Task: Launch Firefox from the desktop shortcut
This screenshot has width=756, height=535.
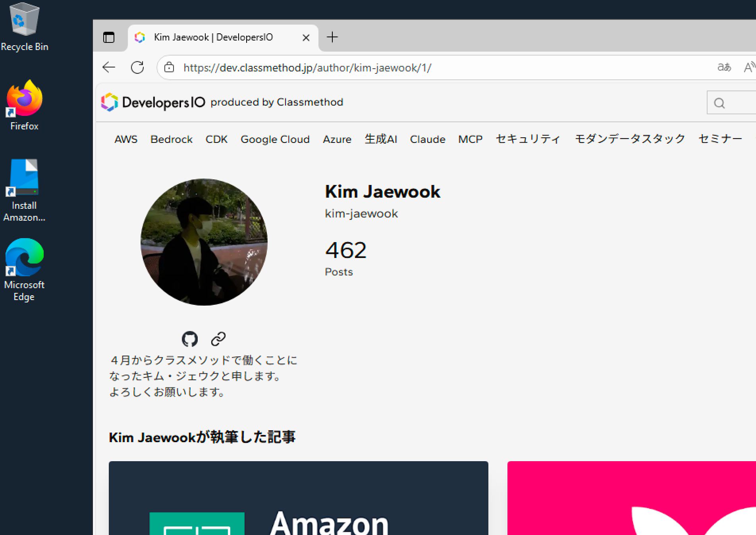Action: point(24,106)
